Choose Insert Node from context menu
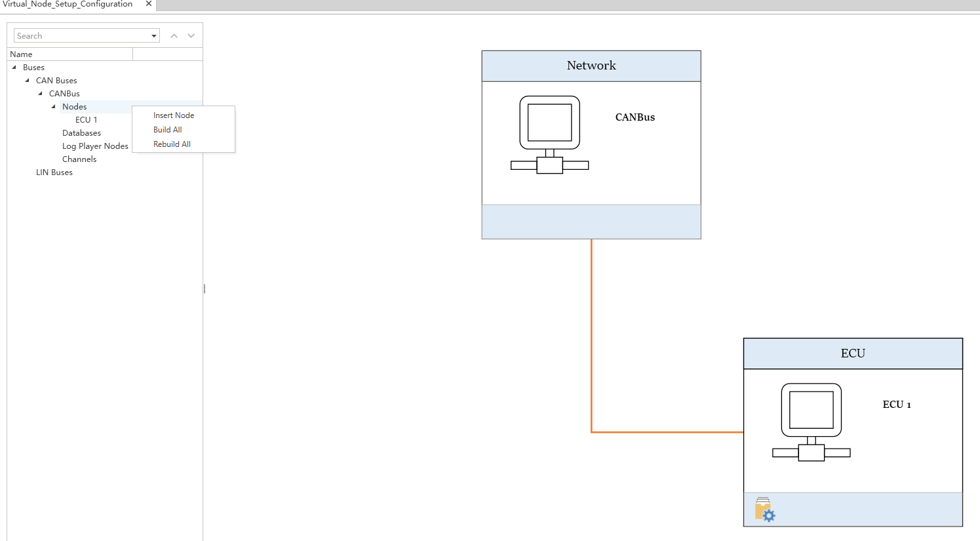Image resolution: width=980 pixels, height=541 pixels. [x=174, y=115]
